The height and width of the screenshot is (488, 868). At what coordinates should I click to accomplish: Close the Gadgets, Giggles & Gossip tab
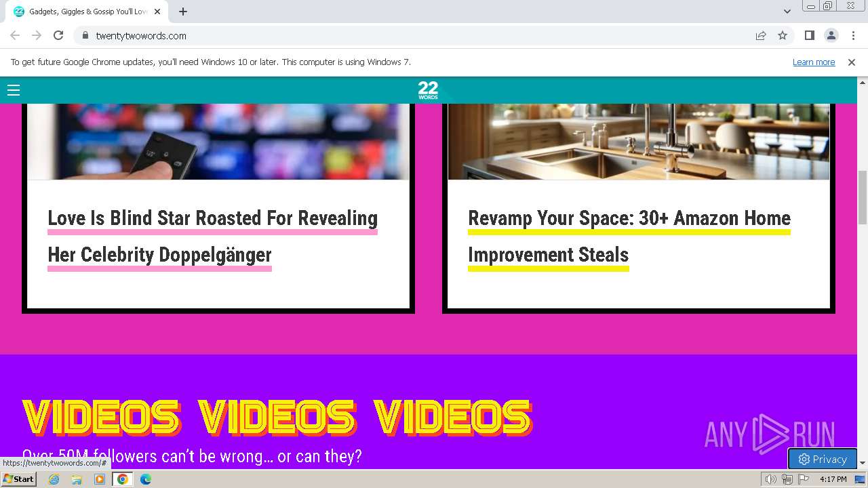(x=157, y=12)
